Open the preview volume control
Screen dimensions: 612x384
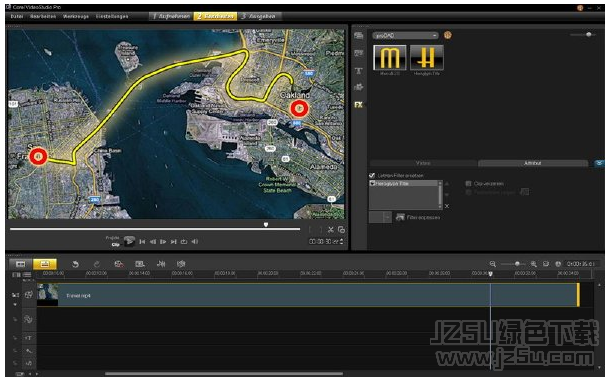195,242
